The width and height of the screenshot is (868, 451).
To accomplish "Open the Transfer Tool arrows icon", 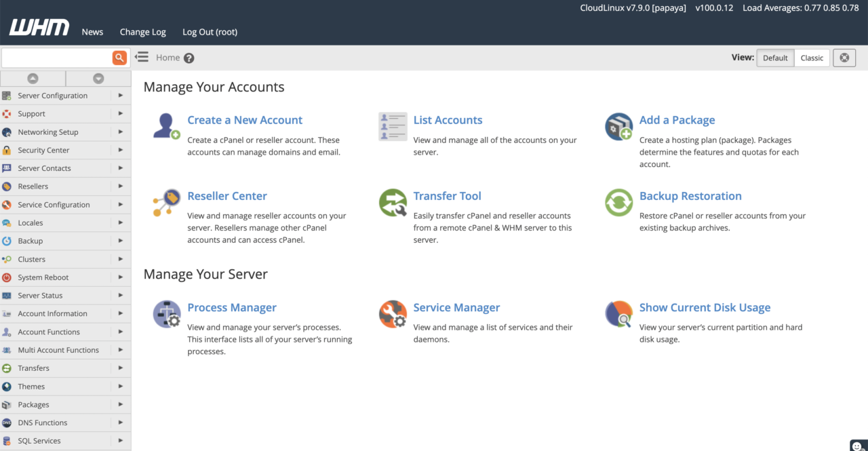I will click(x=392, y=202).
